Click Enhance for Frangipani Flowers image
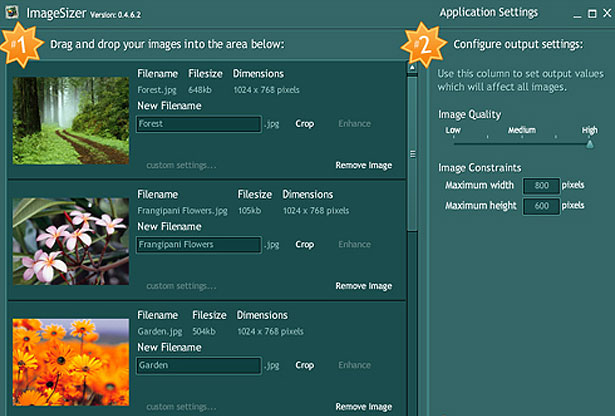The image size is (615, 416). point(354,244)
